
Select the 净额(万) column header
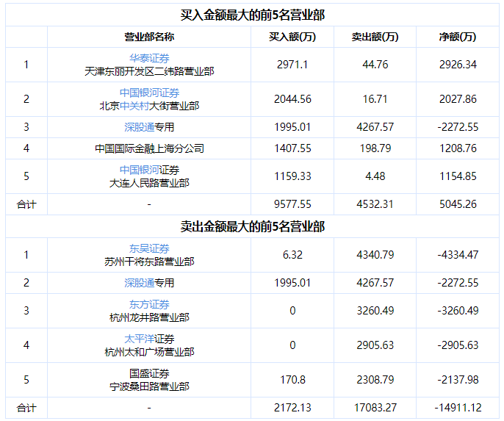click(x=458, y=37)
